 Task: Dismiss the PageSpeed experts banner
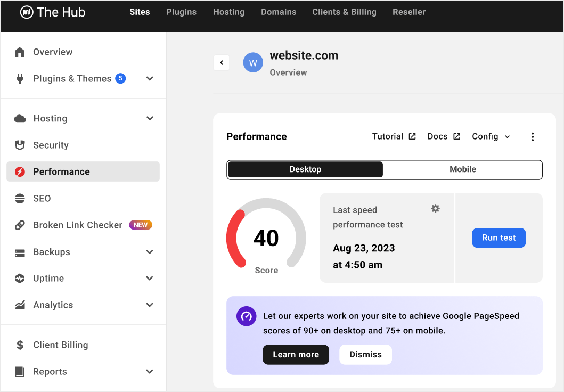pyautogui.click(x=365, y=354)
